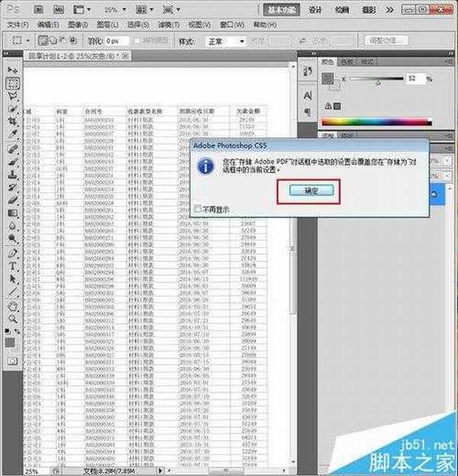Select the Quick Selection tool
Viewport: 458px width, 476px height.
click(x=13, y=108)
